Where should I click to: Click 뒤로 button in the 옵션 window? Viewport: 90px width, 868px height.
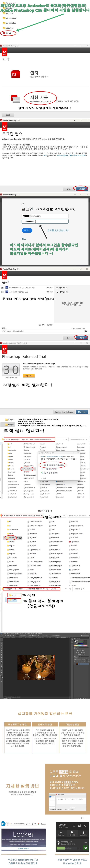(69, 337)
